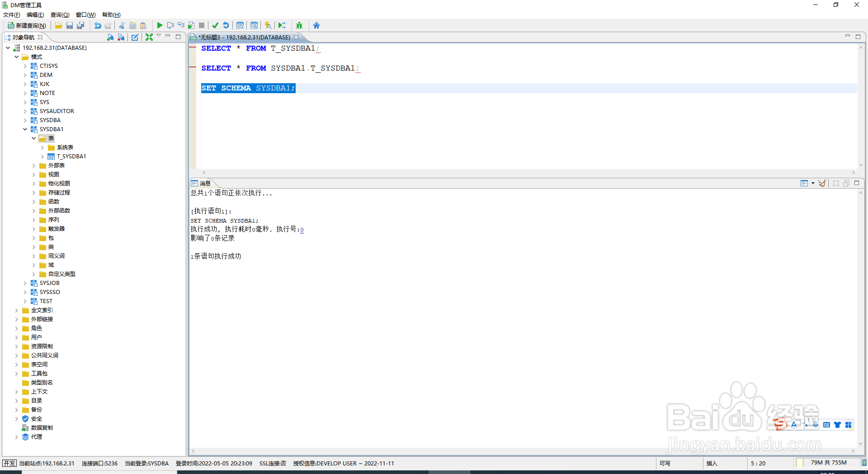Click the first calendar-magnifier toolbar icon
The height and width of the screenshot is (474, 868).
(240, 26)
